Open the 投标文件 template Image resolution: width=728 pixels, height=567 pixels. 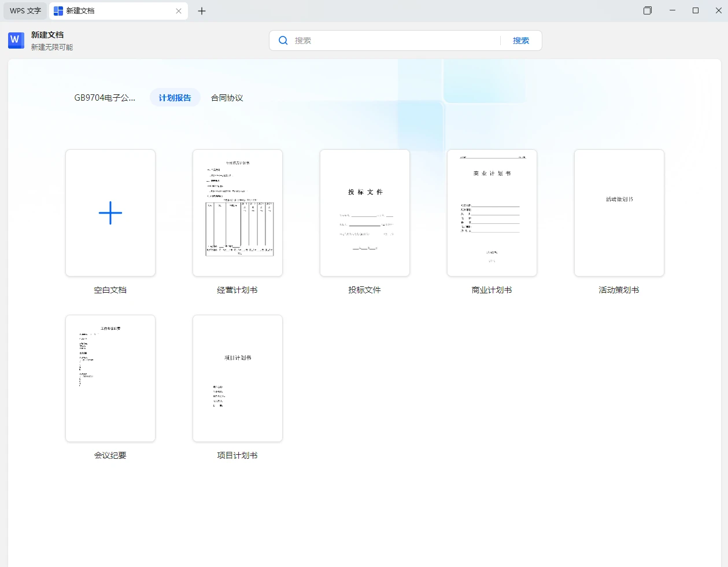(x=364, y=213)
